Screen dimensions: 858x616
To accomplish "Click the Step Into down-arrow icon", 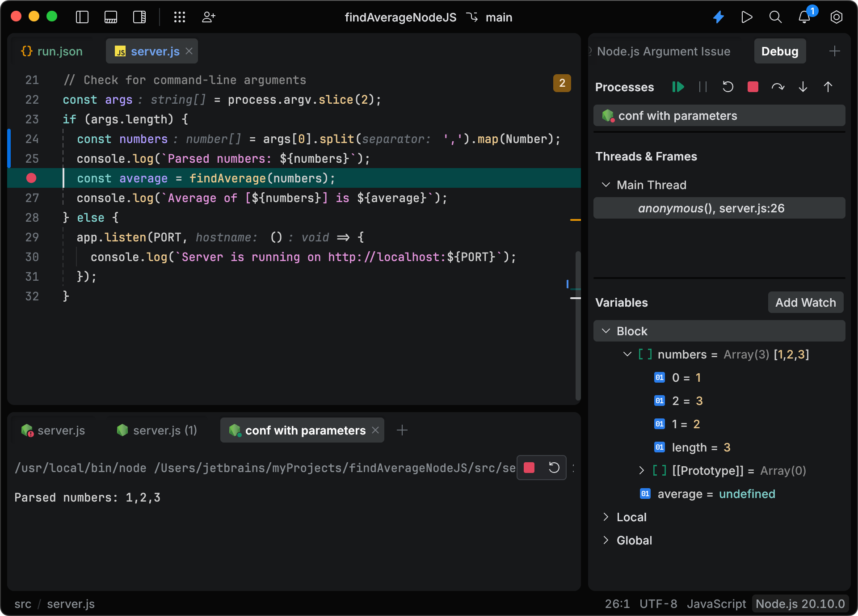I will point(803,87).
